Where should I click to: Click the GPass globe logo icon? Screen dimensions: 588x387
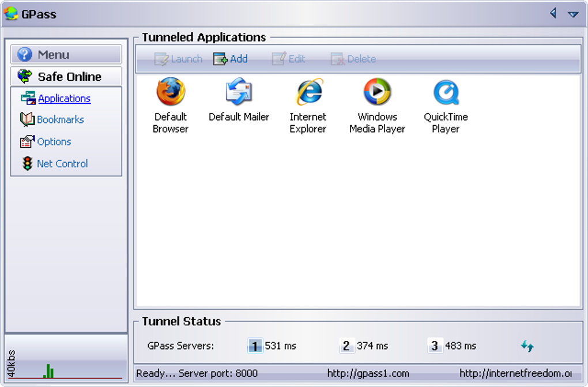(x=11, y=13)
